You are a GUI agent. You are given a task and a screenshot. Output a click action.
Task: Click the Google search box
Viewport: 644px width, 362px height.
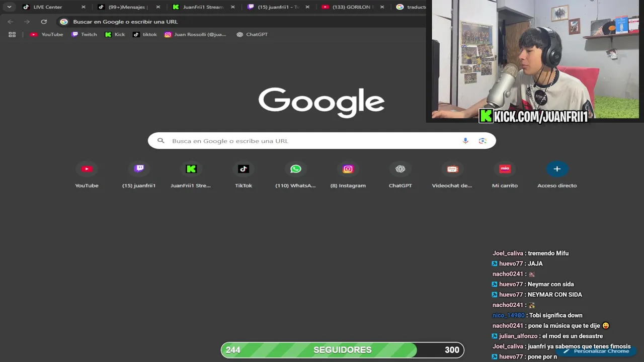(x=322, y=141)
